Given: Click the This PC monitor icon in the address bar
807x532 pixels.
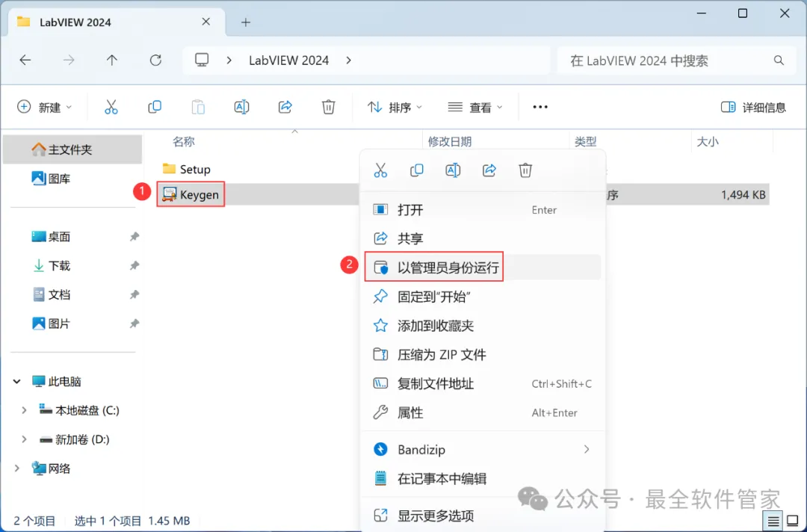Looking at the screenshot, I should point(202,61).
